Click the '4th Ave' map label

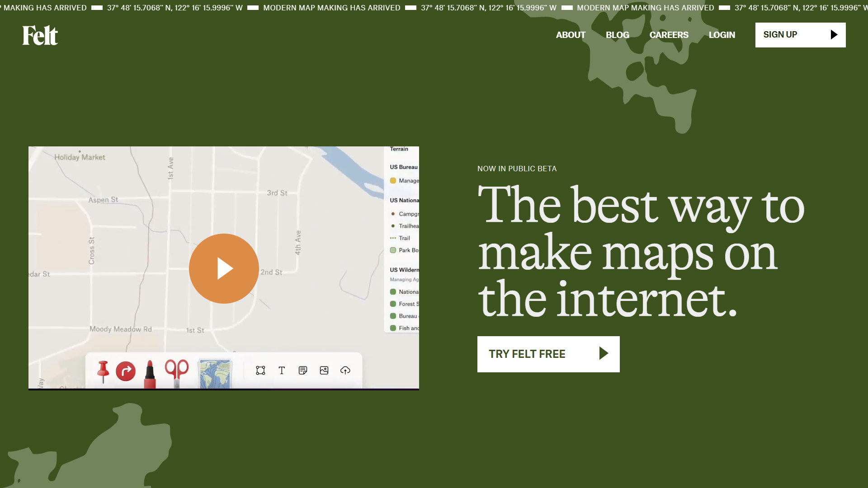click(298, 243)
